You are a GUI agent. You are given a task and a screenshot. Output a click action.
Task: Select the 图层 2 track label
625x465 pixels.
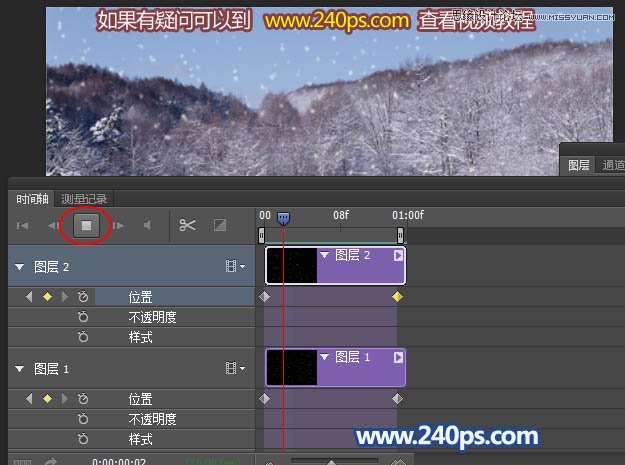click(51, 267)
